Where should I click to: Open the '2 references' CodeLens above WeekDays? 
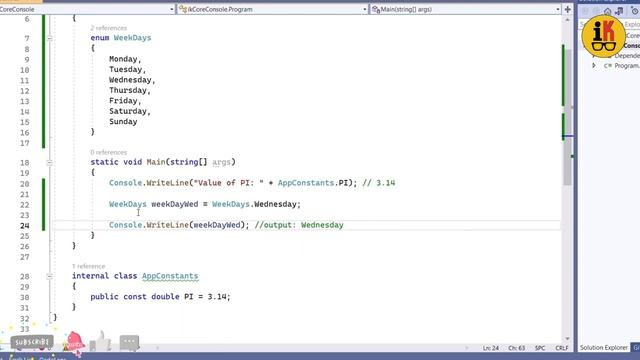tap(109, 28)
